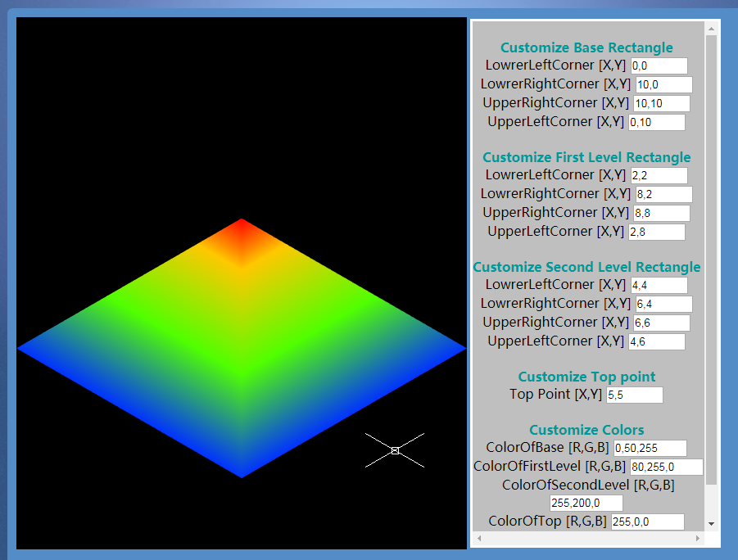Click First Level LowrerLeftCorner field showing 2,2

[659, 175]
